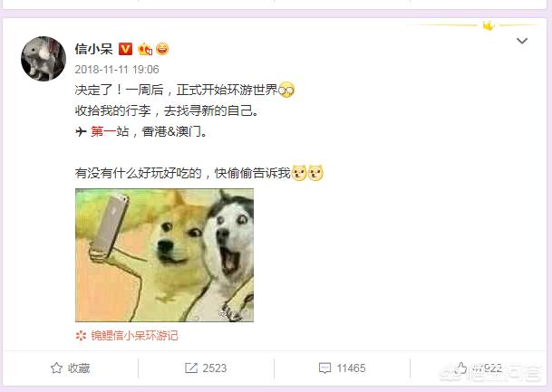Click the crown membership level badge

[145, 49]
